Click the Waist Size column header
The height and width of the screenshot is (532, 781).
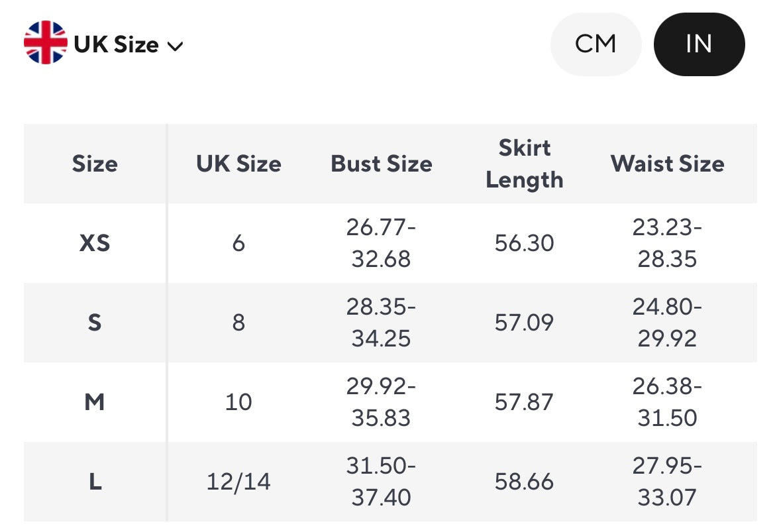pos(667,164)
